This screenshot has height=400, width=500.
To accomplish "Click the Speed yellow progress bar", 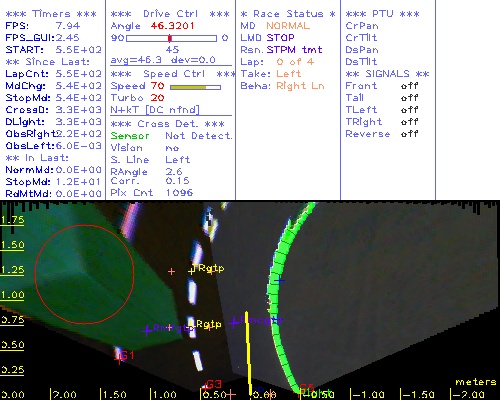I will tap(188, 87).
